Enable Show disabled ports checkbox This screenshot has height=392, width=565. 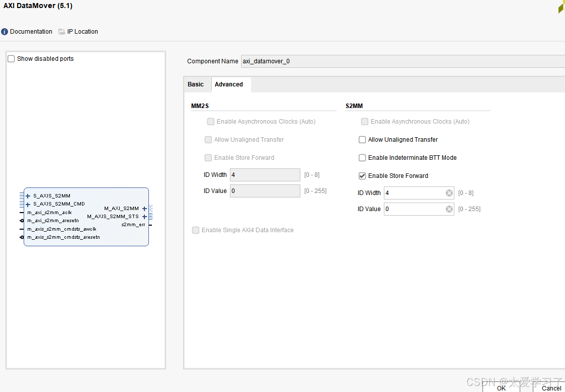click(x=12, y=59)
